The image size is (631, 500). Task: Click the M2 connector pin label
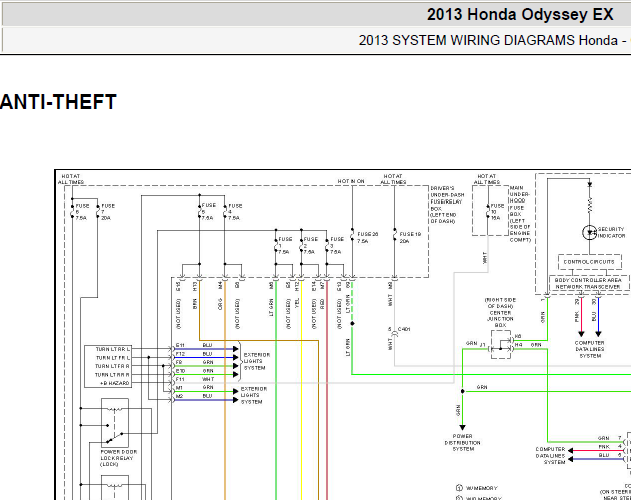tap(179, 396)
